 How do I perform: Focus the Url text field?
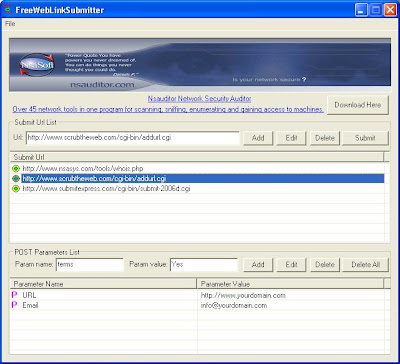coord(133,138)
